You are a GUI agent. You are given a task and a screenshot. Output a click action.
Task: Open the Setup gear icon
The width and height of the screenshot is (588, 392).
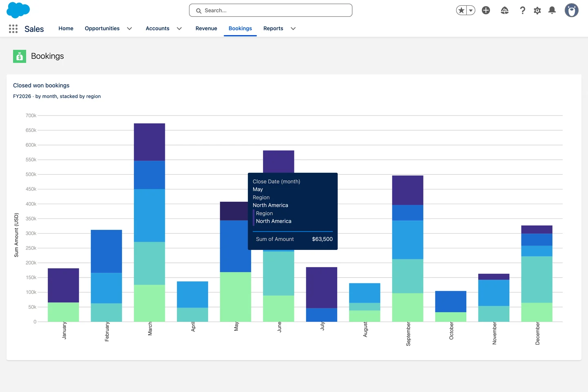coord(537,10)
